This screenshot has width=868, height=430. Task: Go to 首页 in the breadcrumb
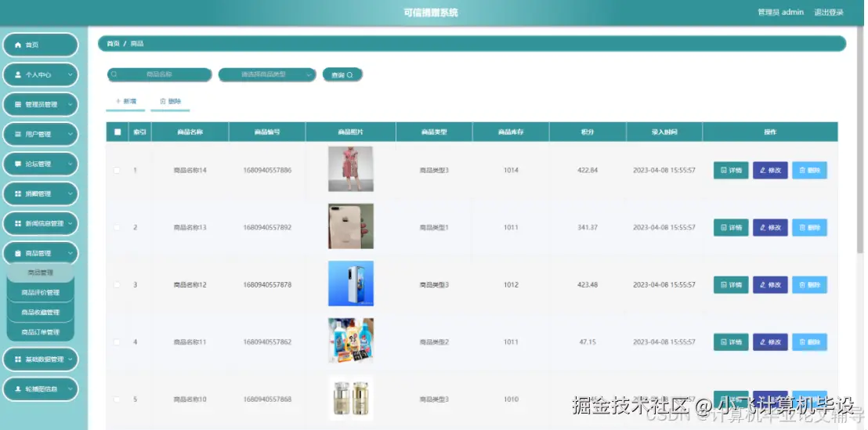pyautogui.click(x=113, y=43)
